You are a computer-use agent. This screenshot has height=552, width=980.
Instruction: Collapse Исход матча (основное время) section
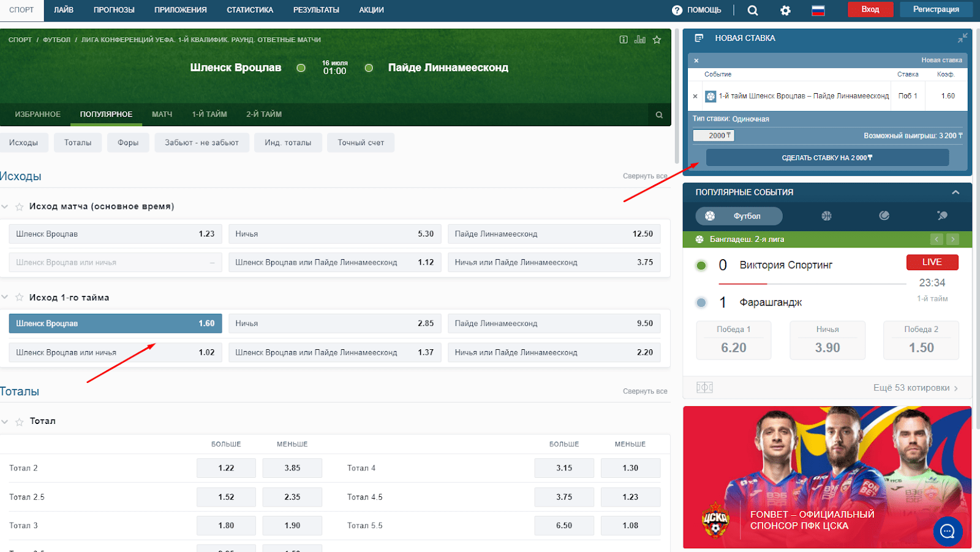[x=5, y=207]
